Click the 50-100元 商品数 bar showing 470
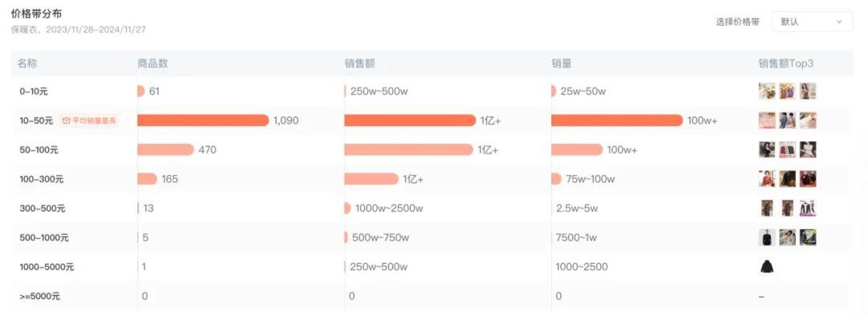868x316 pixels. [x=166, y=150]
